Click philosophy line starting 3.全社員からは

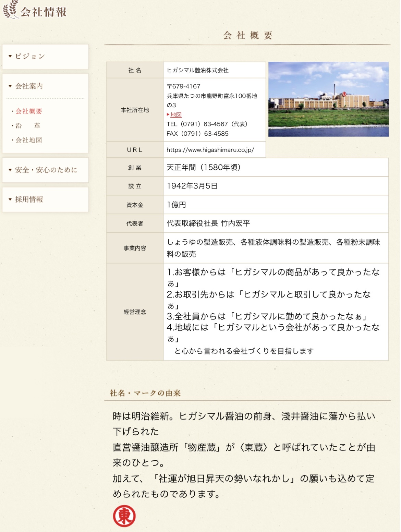(x=267, y=316)
